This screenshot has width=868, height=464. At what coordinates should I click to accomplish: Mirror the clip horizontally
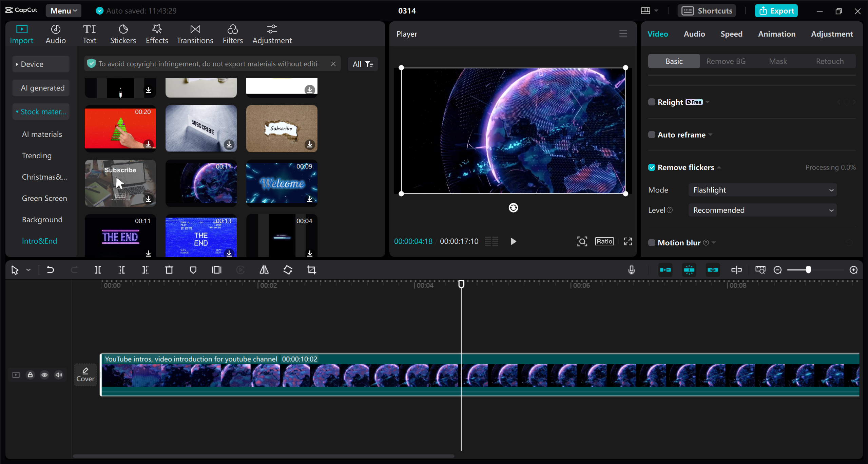(264, 270)
